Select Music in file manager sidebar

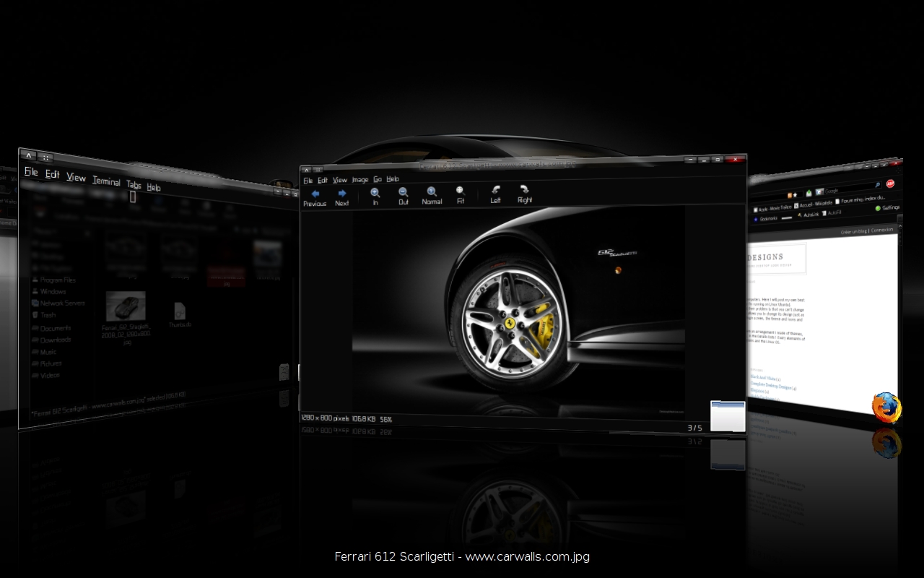pos(43,352)
